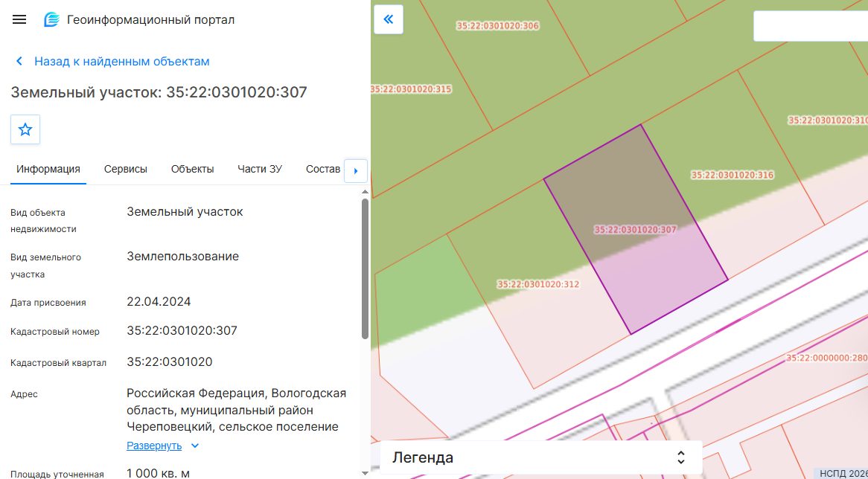Add parcel to favorites with star icon
This screenshot has height=479, width=868.
25,129
